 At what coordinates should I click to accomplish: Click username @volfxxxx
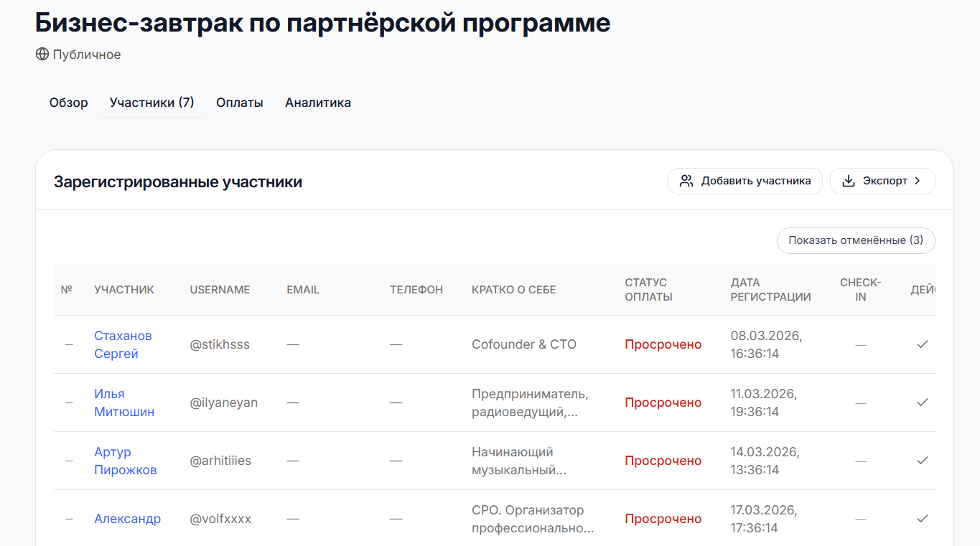click(220, 519)
